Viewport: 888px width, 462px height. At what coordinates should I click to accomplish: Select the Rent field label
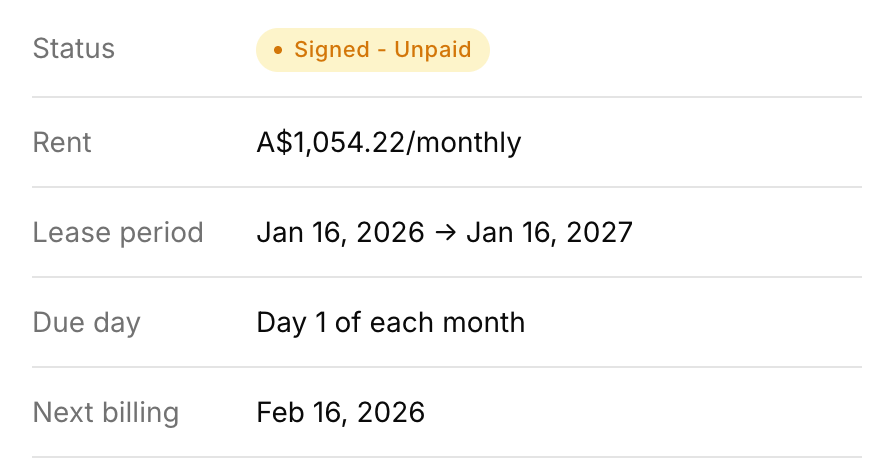pyautogui.click(x=62, y=143)
